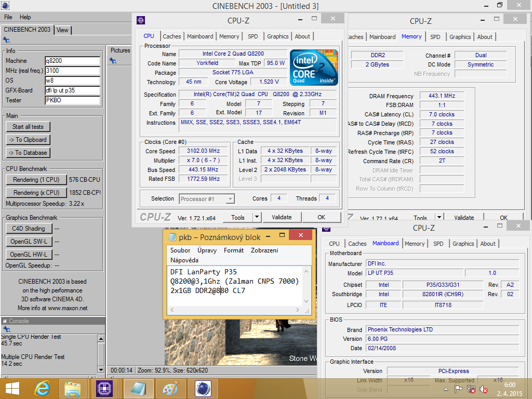The height and width of the screenshot is (399, 532).
Task: Click the console scrollbar down arrow
Action: pos(101,369)
